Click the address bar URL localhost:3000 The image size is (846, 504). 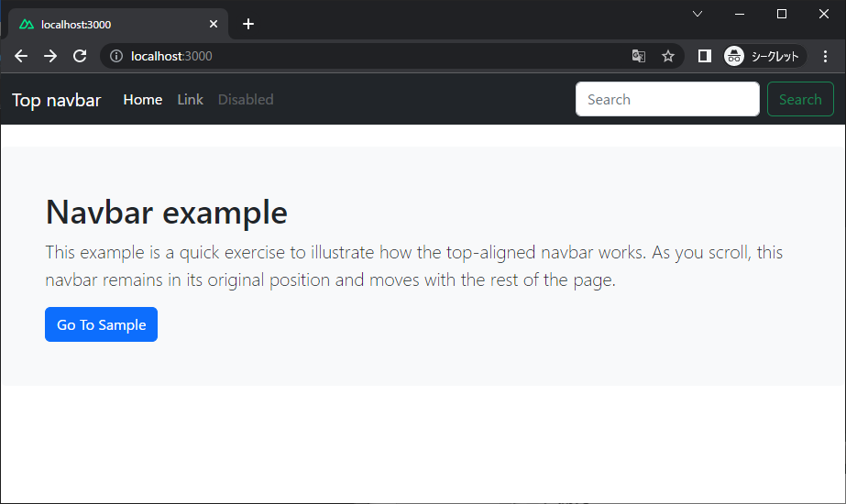(171, 56)
